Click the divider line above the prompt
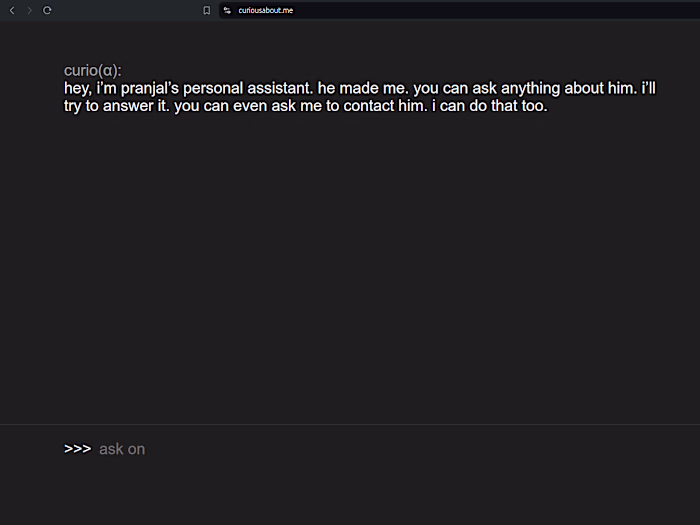The width and height of the screenshot is (700, 525). tap(350, 425)
